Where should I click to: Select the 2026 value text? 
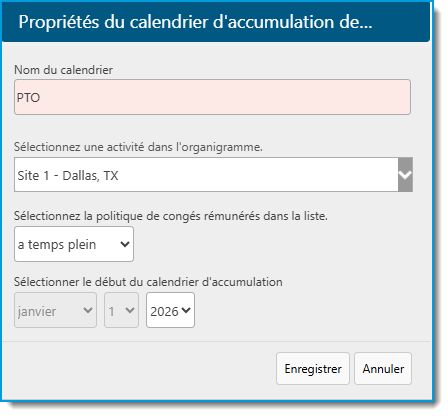[164, 312]
